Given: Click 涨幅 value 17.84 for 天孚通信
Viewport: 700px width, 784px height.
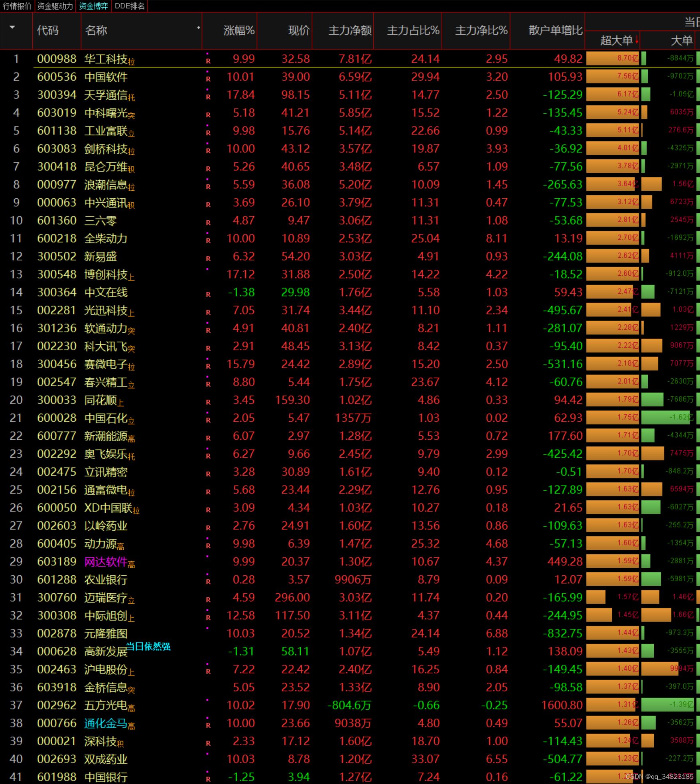Looking at the screenshot, I should coord(241,95).
